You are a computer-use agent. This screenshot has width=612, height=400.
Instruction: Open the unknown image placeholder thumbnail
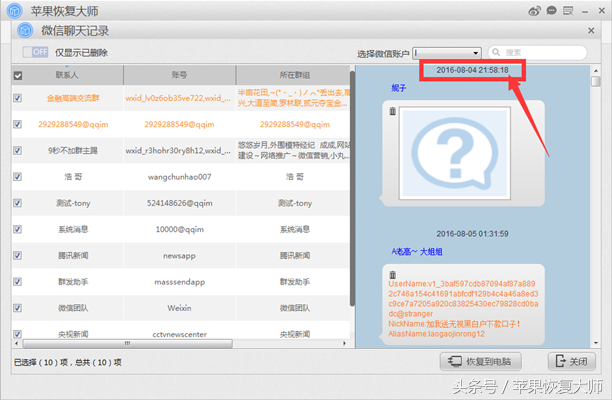454,153
